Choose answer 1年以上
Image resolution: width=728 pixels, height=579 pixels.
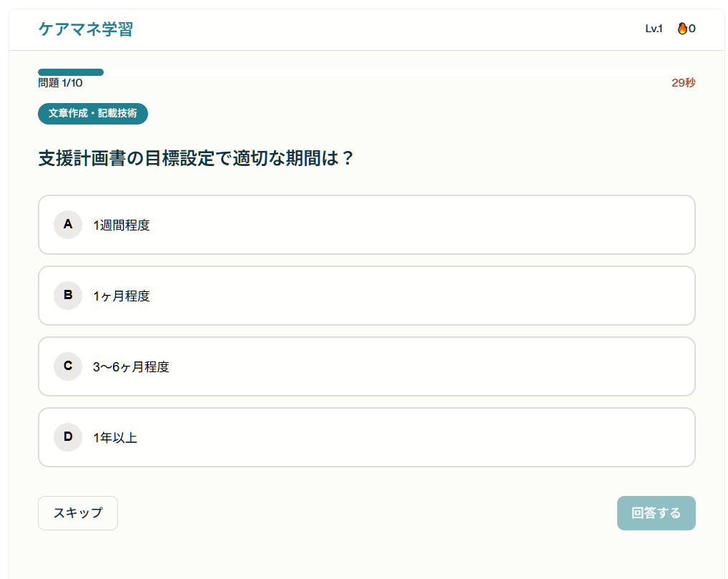[x=115, y=438]
